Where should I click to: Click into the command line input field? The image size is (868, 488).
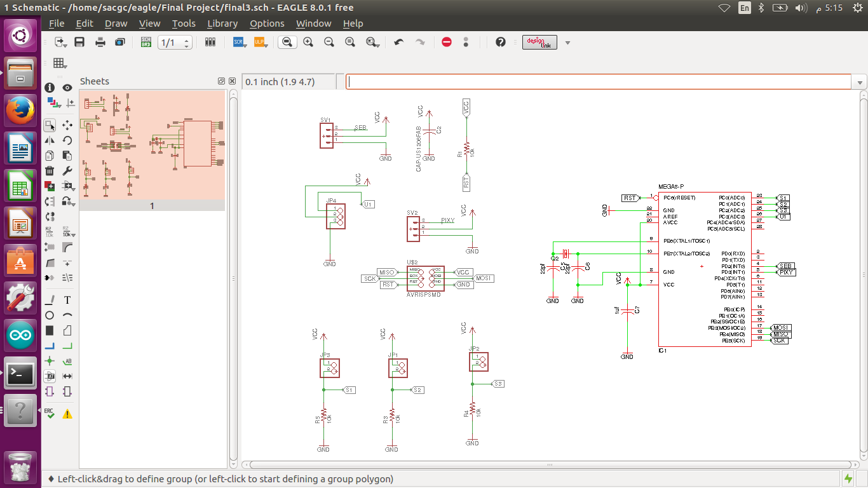(x=597, y=82)
